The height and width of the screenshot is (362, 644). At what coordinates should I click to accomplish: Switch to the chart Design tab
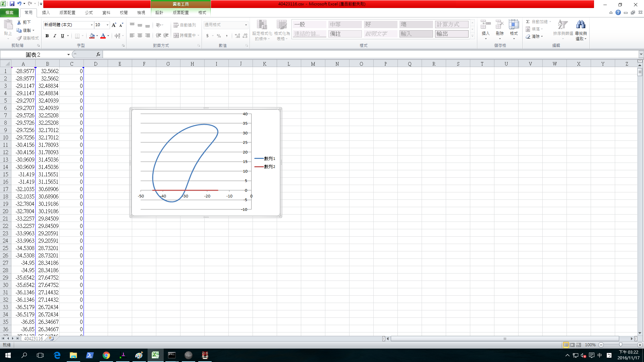(159, 12)
